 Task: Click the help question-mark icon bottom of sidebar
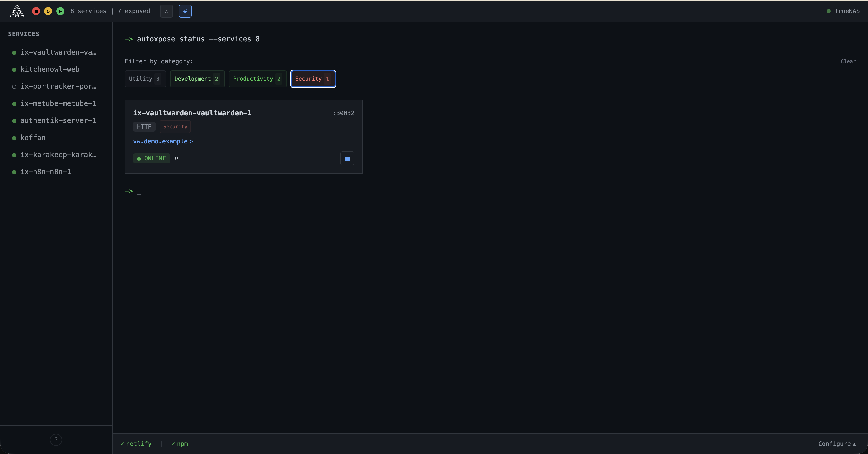[56, 440]
